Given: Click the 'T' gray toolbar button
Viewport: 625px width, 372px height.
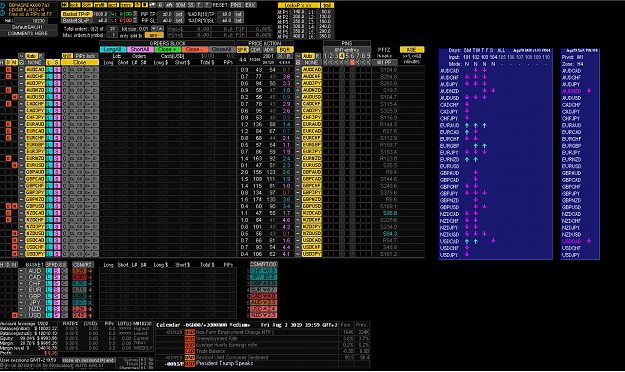Looking at the screenshot, I should [200, 5].
